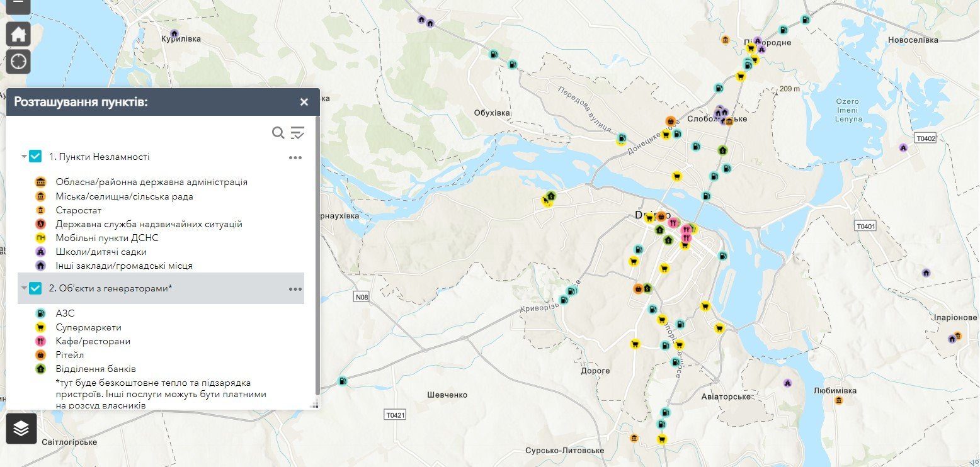Click the orange marker near Любимівка
The image size is (980, 467).
click(x=838, y=400)
